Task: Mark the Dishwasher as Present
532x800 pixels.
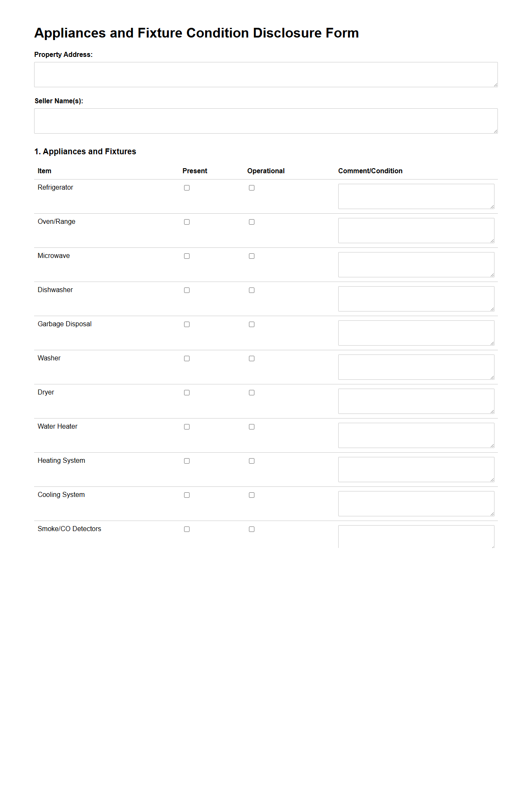Action: 187,290
